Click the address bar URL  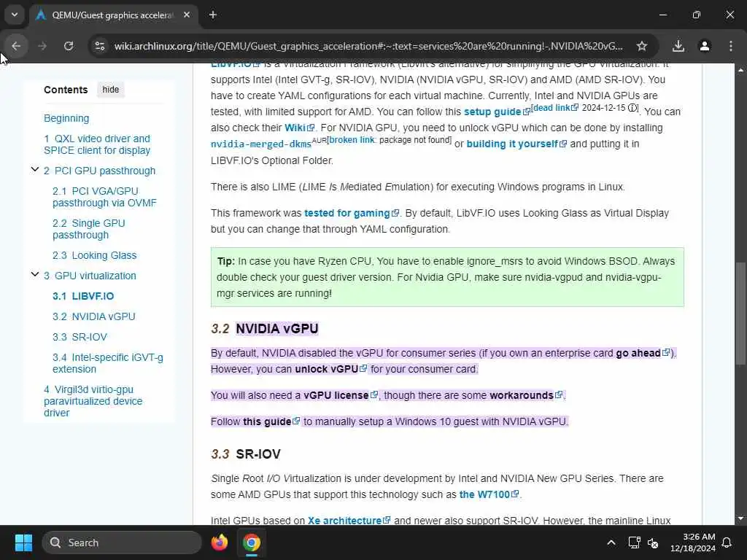368,46
